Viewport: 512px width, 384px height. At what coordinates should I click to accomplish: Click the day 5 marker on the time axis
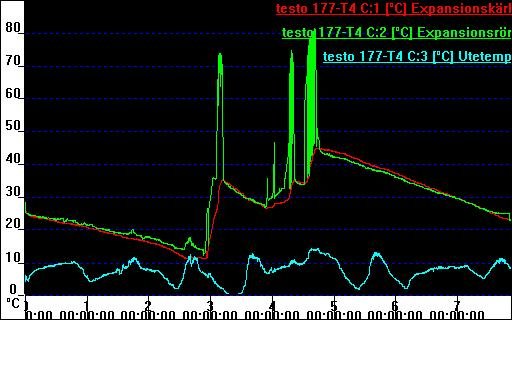pos(334,305)
